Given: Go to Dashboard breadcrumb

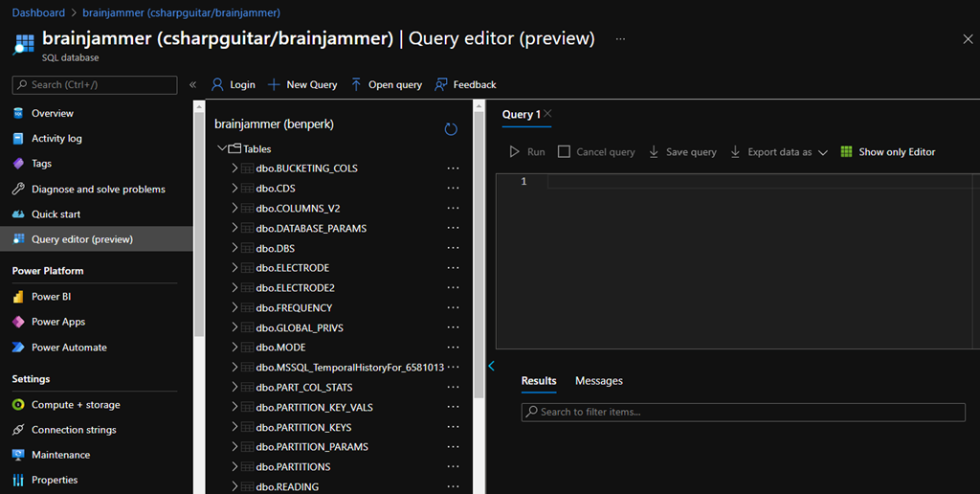Looking at the screenshot, I should coord(38,12).
